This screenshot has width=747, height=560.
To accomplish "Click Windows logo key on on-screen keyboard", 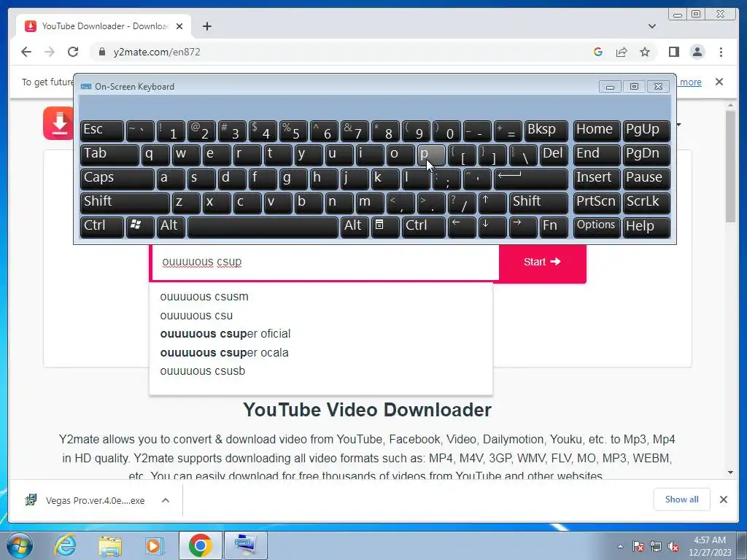I will pos(140,227).
